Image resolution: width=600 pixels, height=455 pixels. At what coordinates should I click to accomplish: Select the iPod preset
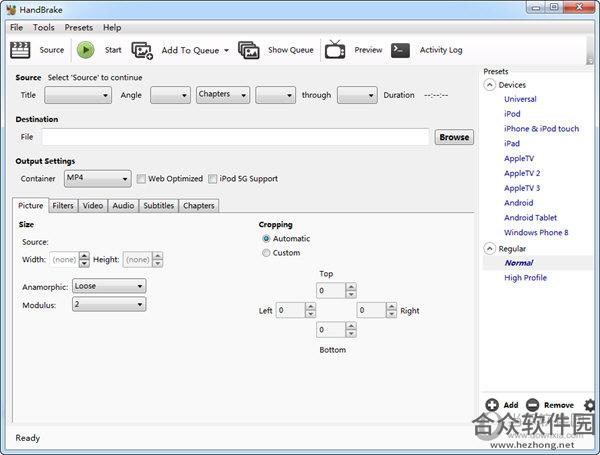pos(512,114)
